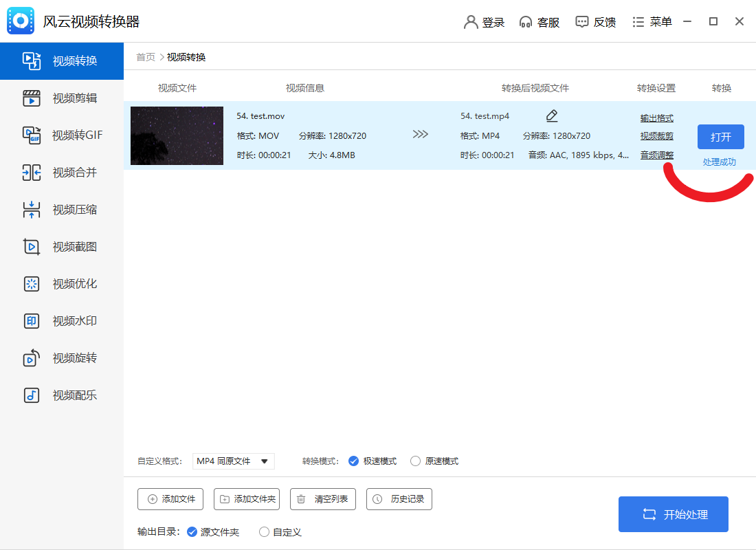Open the 视频旋转 rotate tool icon
Image resolution: width=756 pixels, height=550 pixels.
point(32,358)
